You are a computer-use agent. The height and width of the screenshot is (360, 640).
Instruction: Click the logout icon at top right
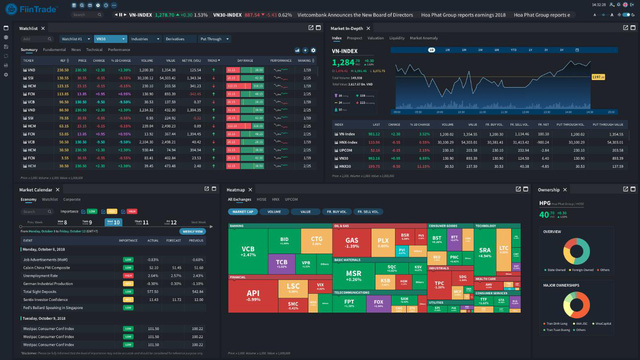coord(632,4)
